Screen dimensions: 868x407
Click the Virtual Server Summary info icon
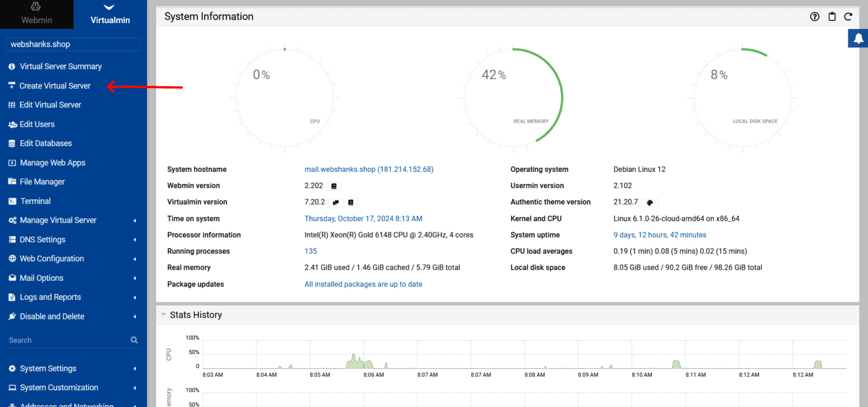[12, 66]
